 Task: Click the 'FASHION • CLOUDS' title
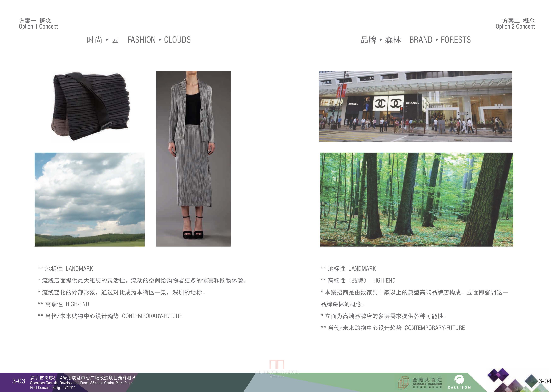point(159,40)
